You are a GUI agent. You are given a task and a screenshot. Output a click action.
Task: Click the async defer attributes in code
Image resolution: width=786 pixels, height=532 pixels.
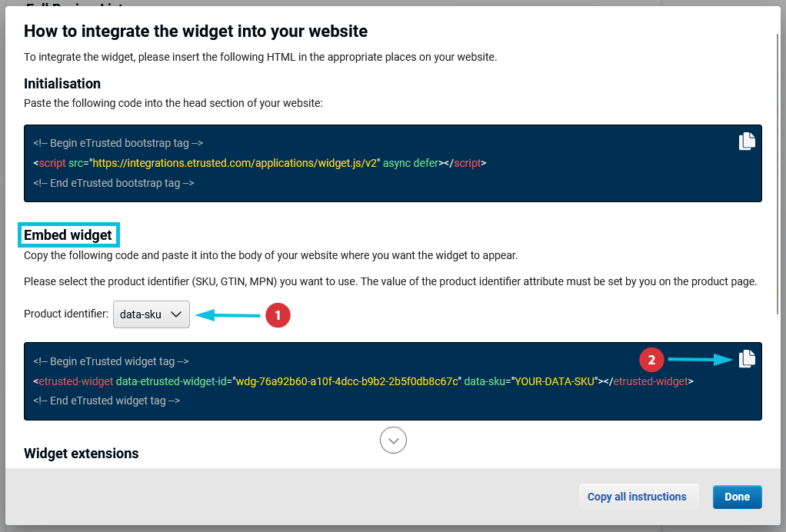click(x=411, y=163)
